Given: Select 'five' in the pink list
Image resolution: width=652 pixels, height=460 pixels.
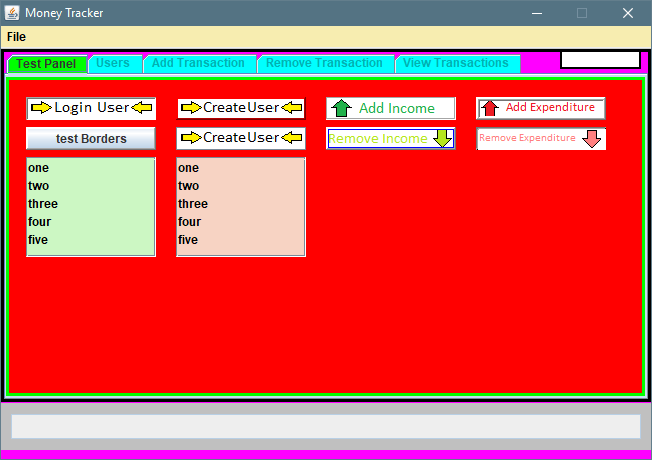Looking at the screenshot, I should (x=241, y=240).
